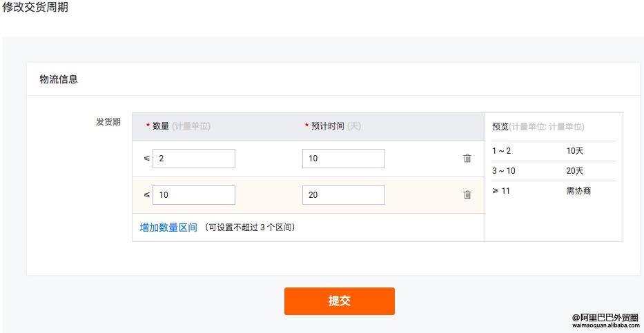Select preview range 1 ~ 2
The image size is (644, 333).
coord(502,151)
